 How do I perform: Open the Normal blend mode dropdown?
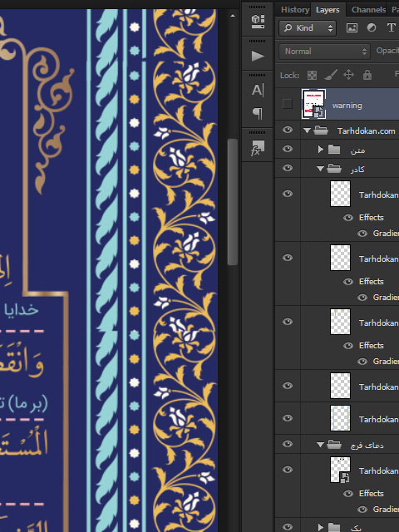(x=324, y=52)
